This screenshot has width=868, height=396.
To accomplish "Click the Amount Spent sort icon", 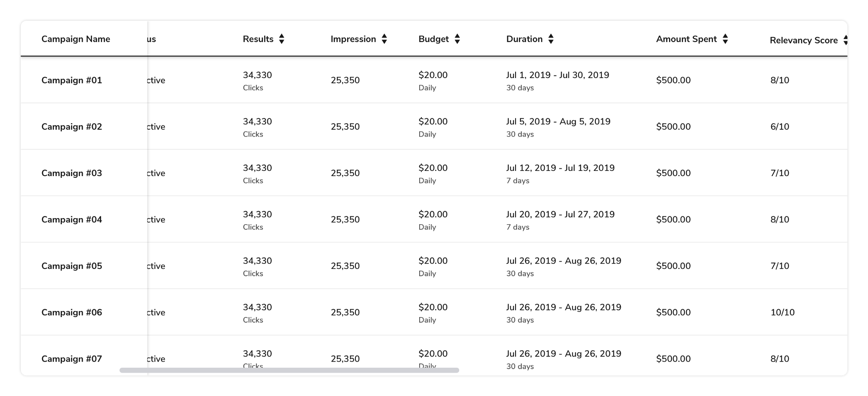I will 725,39.
